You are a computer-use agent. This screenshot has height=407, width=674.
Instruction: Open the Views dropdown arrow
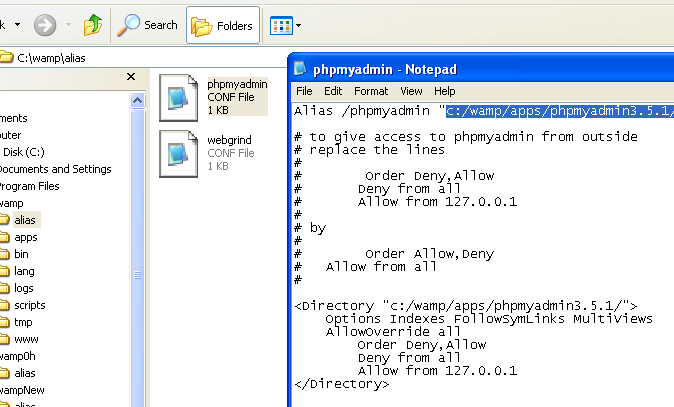tap(298, 25)
